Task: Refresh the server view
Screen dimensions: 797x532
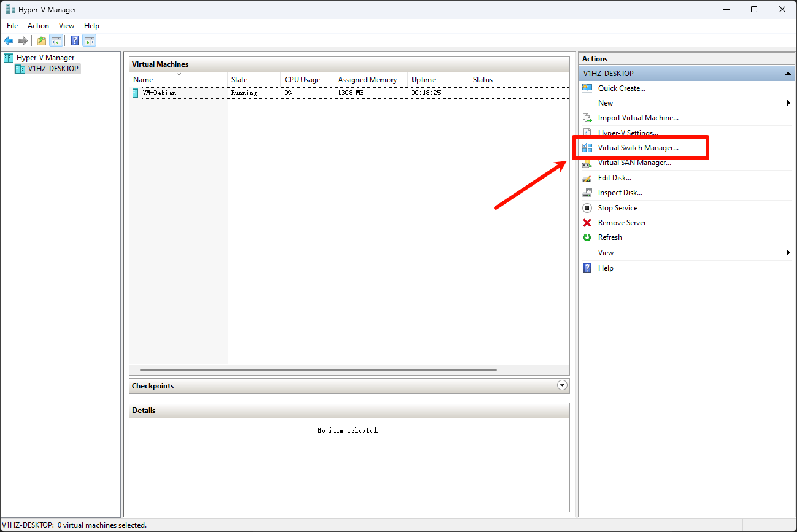Action: (x=609, y=237)
